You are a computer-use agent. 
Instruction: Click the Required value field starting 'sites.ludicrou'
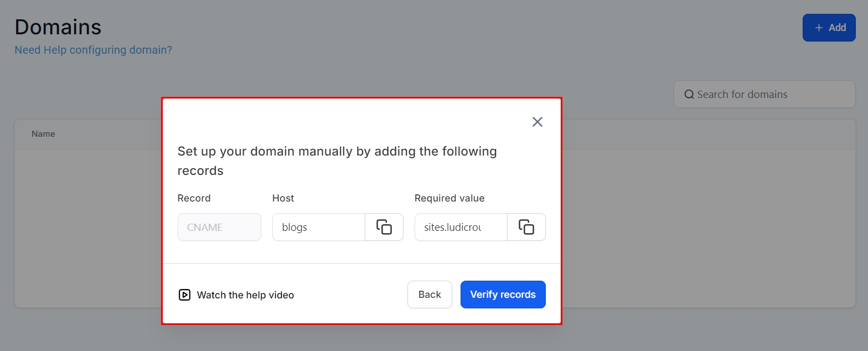point(461,227)
